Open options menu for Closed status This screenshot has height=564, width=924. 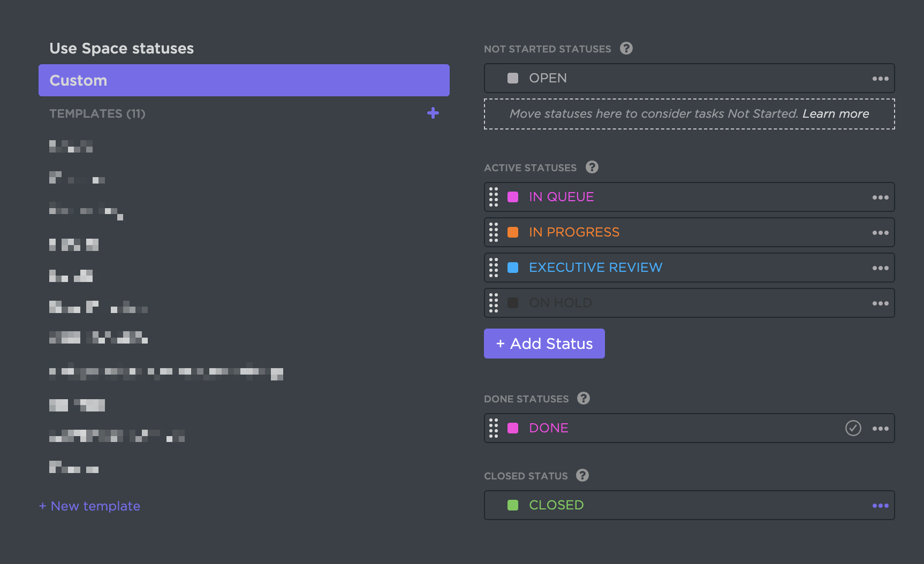(880, 506)
